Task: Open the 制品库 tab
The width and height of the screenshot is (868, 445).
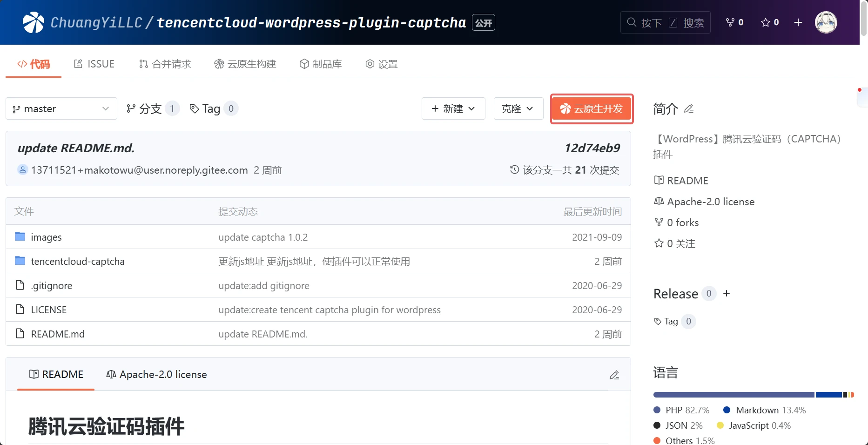Action: tap(321, 64)
